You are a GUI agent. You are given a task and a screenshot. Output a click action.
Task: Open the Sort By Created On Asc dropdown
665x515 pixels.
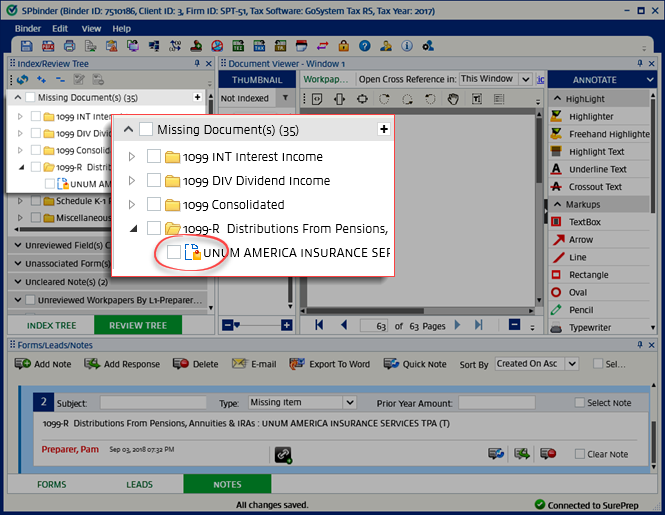[x=572, y=364]
